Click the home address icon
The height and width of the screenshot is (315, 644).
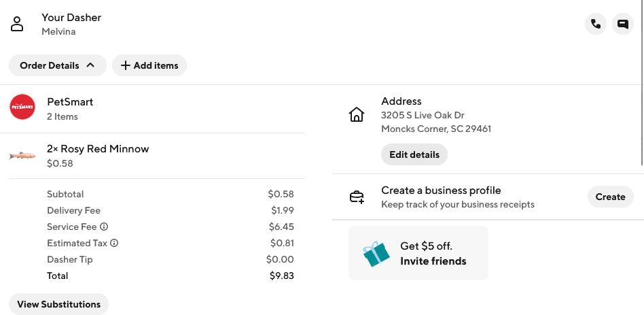[x=357, y=115]
